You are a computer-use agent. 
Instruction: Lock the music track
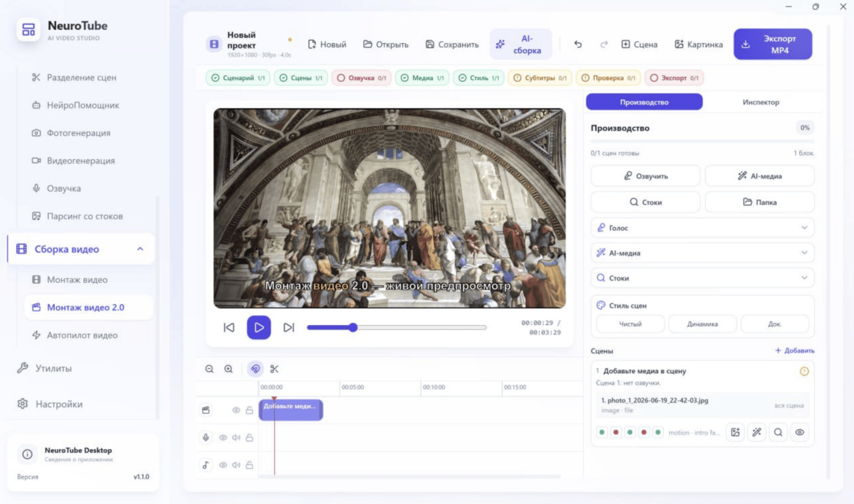coord(250,465)
